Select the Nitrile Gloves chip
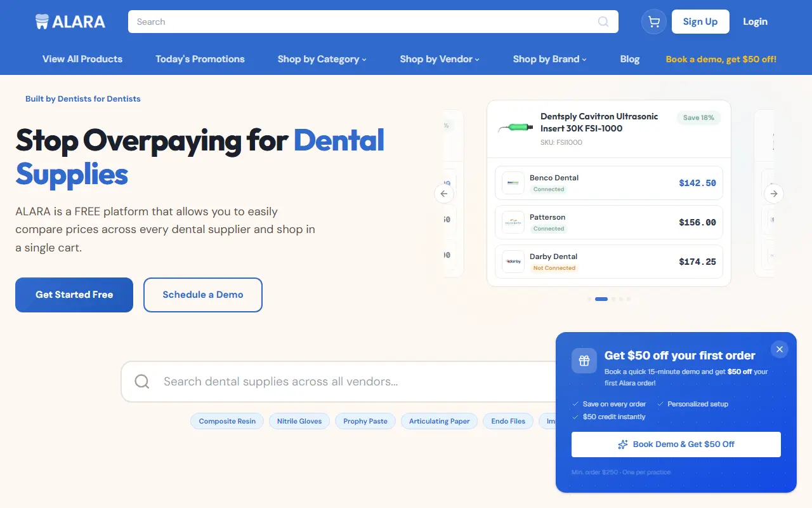This screenshot has height=508, width=812. (299, 421)
